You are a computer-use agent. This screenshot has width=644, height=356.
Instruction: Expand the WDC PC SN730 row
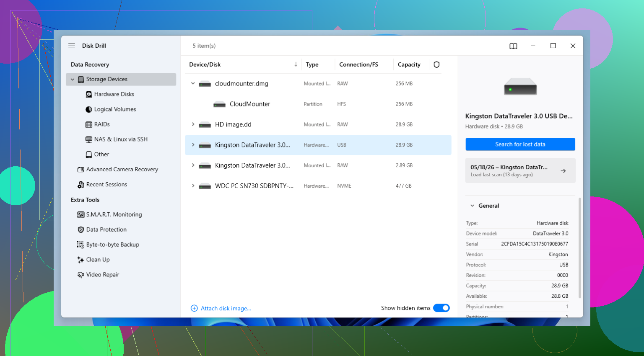pyautogui.click(x=193, y=186)
